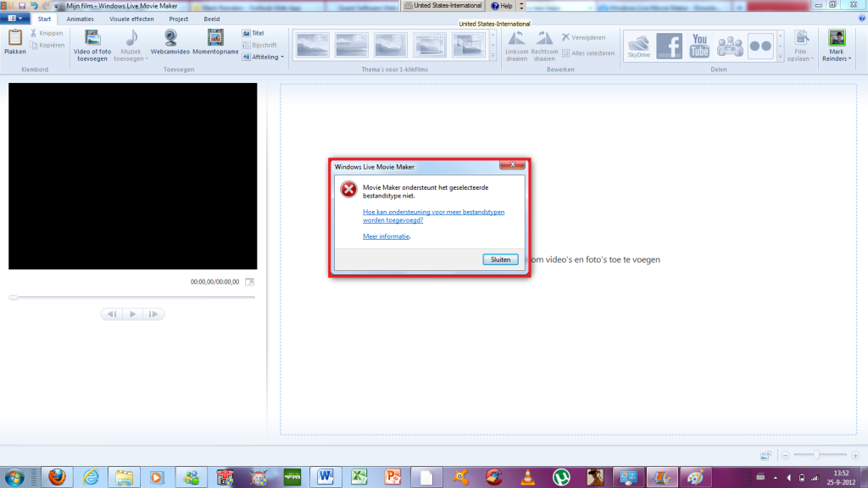The image size is (868, 488).
Task: Open the Windows Start menu orb
Action: pyautogui.click(x=14, y=477)
